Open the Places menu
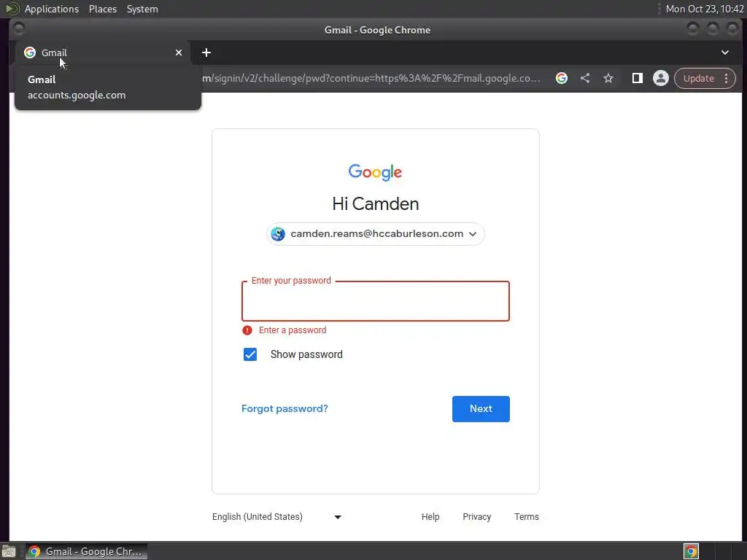Image resolution: width=747 pixels, height=560 pixels. click(x=103, y=9)
